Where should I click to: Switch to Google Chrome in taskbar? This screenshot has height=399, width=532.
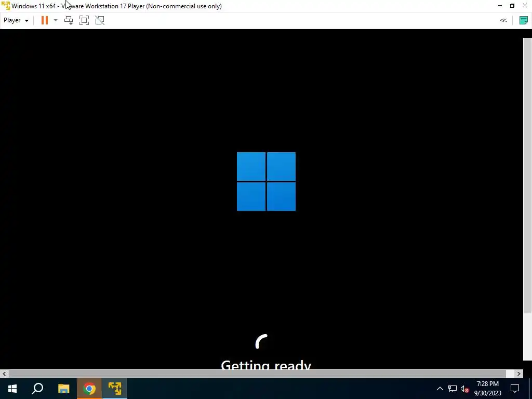89,389
